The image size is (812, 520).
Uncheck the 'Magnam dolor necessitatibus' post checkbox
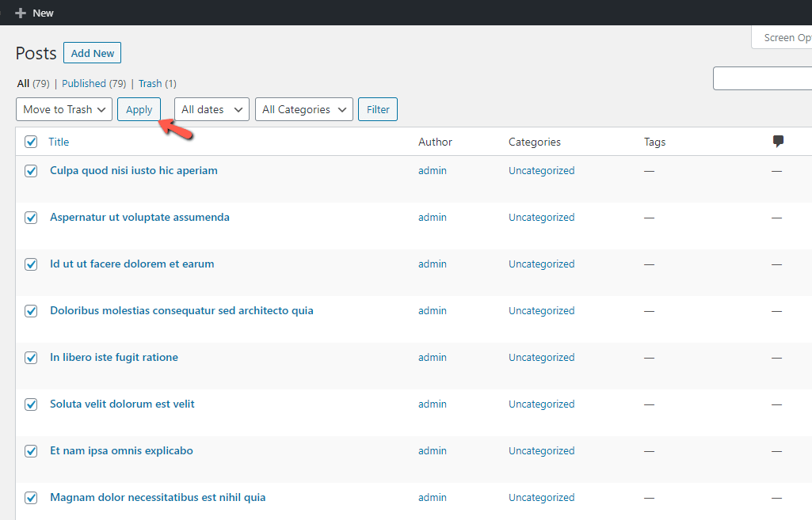click(x=31, y=497)
